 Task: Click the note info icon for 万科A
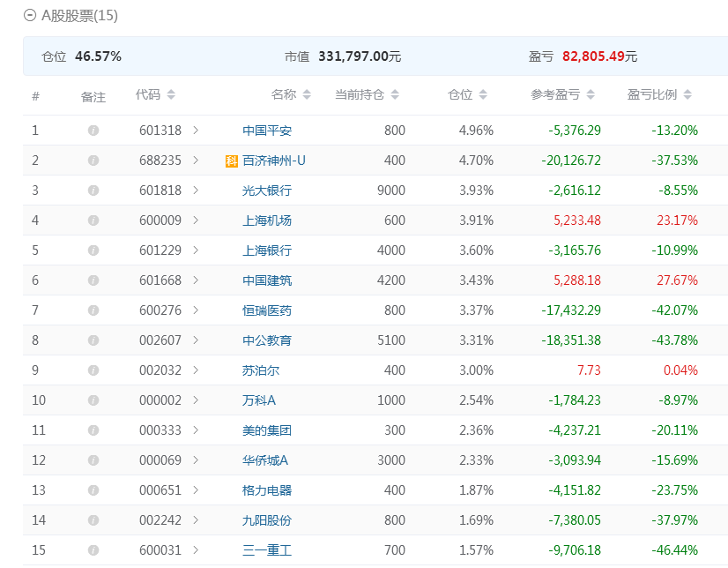(x=93, y=400)
